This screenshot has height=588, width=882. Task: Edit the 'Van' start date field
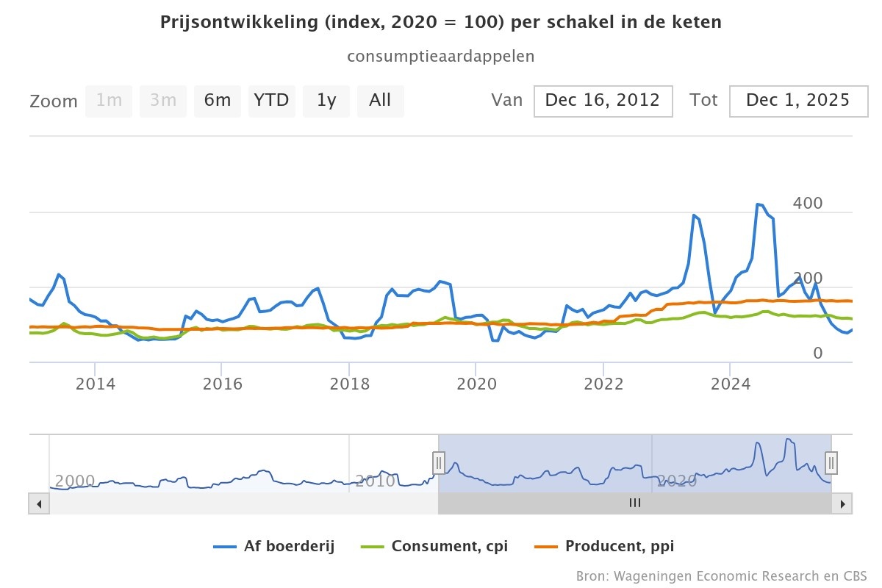pyautogui.click(x=603, y=101)
